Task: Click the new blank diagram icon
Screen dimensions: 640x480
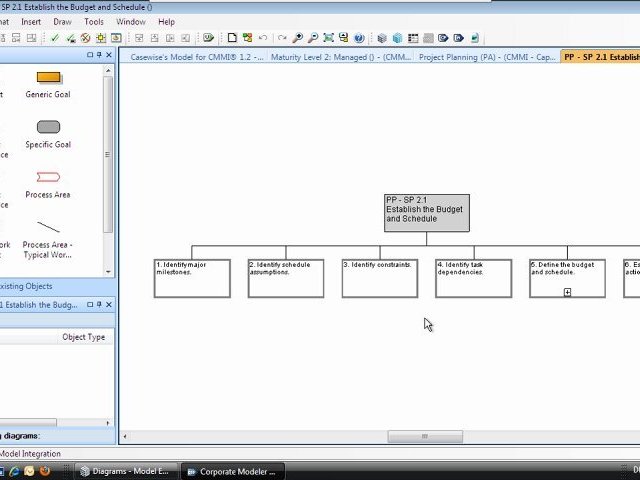Action: pyautogui.click(x=232, y=38)
